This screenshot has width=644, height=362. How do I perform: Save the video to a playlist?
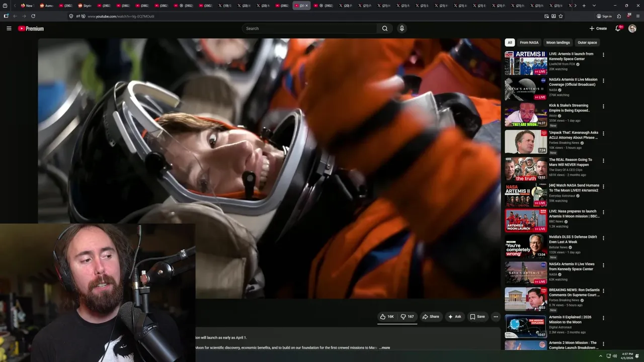pos(477,317)
